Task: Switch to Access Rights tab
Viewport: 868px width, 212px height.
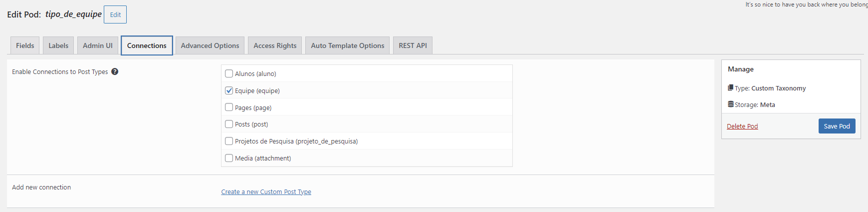Action: pos(275,45)
